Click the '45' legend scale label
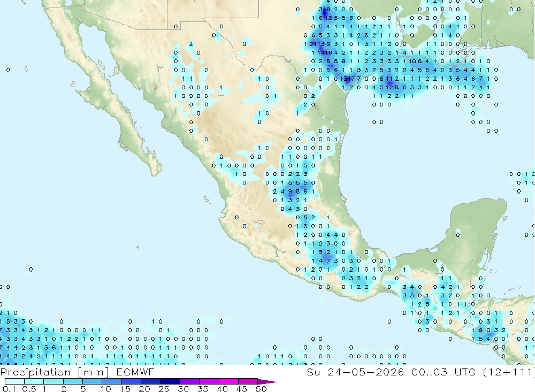Image resolution: width=535 pixels, height=392 pixels. pyautogui.click(x=242, y=389)
